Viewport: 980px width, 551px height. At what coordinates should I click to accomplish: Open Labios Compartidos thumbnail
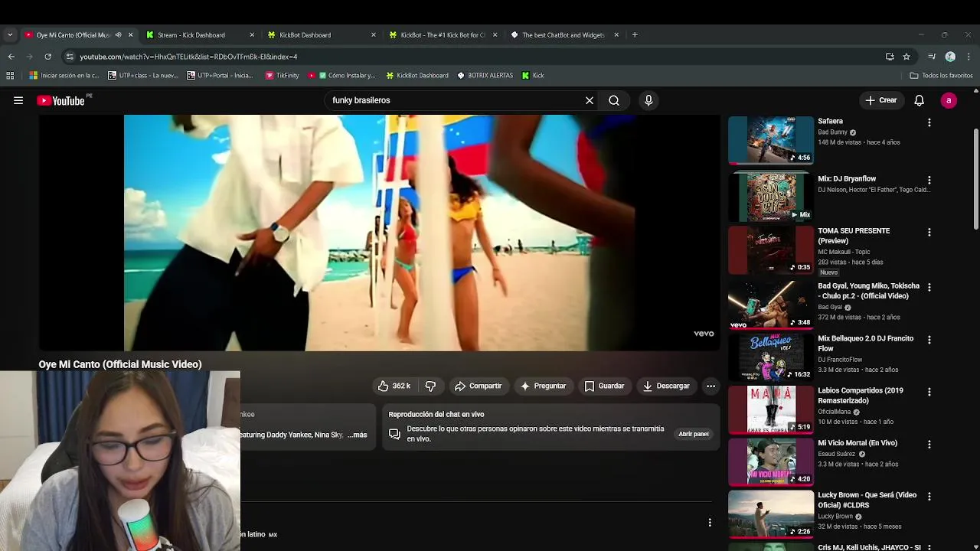(770, 409)
